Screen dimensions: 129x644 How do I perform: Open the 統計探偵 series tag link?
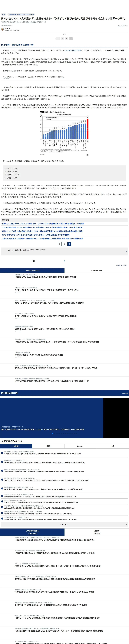click(x=21, y=14)
